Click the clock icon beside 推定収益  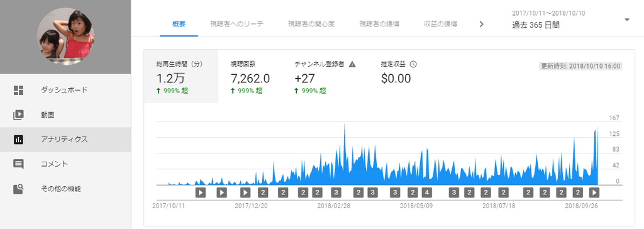coord(414,64)
